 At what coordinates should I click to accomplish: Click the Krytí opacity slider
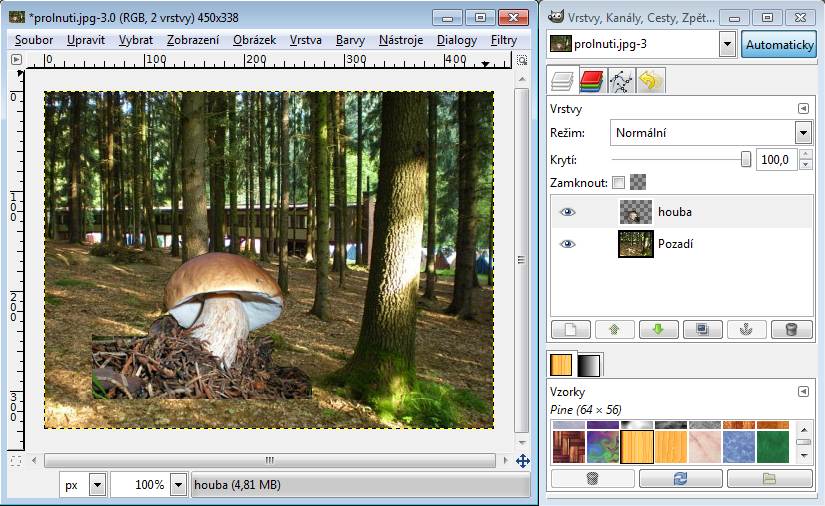680,159
